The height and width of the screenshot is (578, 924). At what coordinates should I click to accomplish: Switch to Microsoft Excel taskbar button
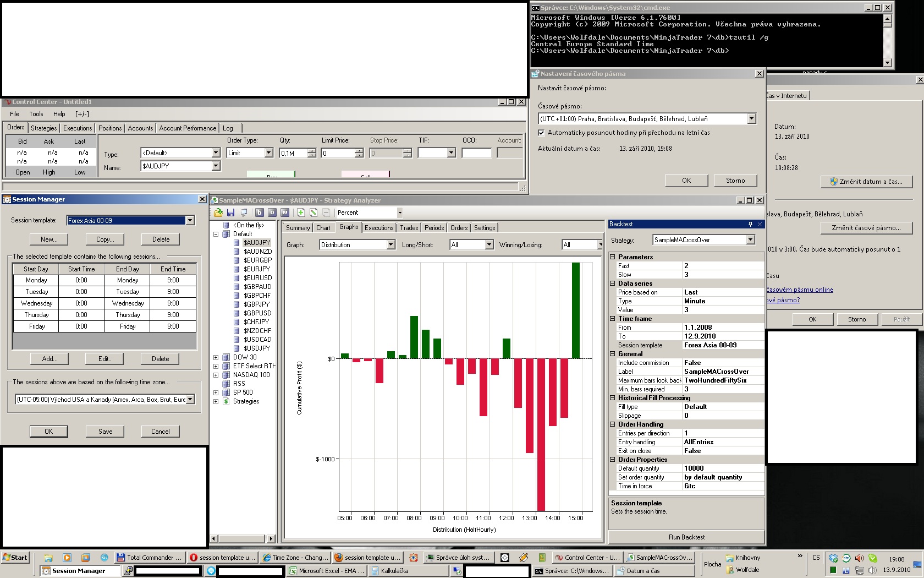coord(327,571)
